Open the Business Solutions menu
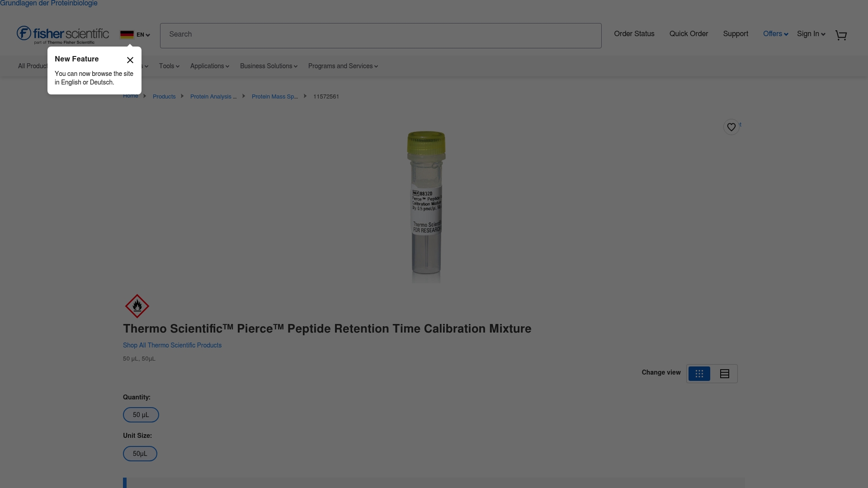Viewport: 868px width, 488px height. click(269, 66)
